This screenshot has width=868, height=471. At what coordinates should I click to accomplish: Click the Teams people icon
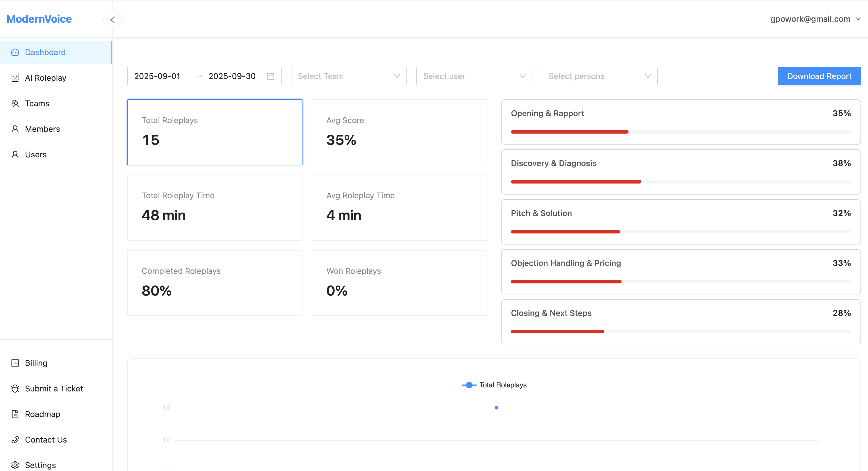click(x=15, y=103)
